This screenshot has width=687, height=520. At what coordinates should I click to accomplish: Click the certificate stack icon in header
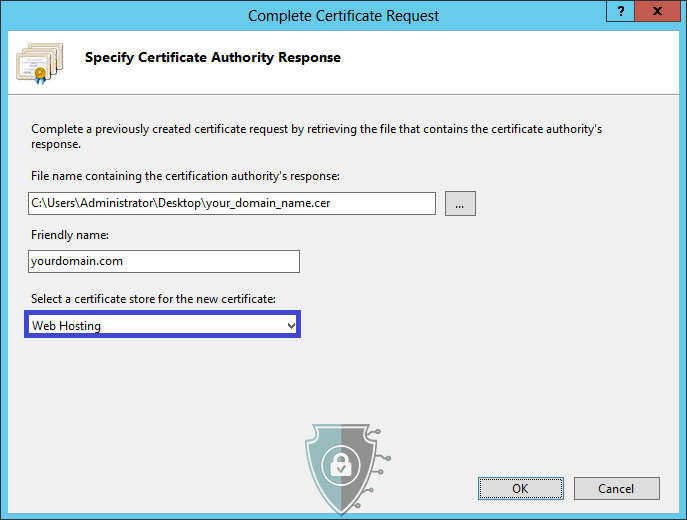pyautogui.click(x=38, y=62)
